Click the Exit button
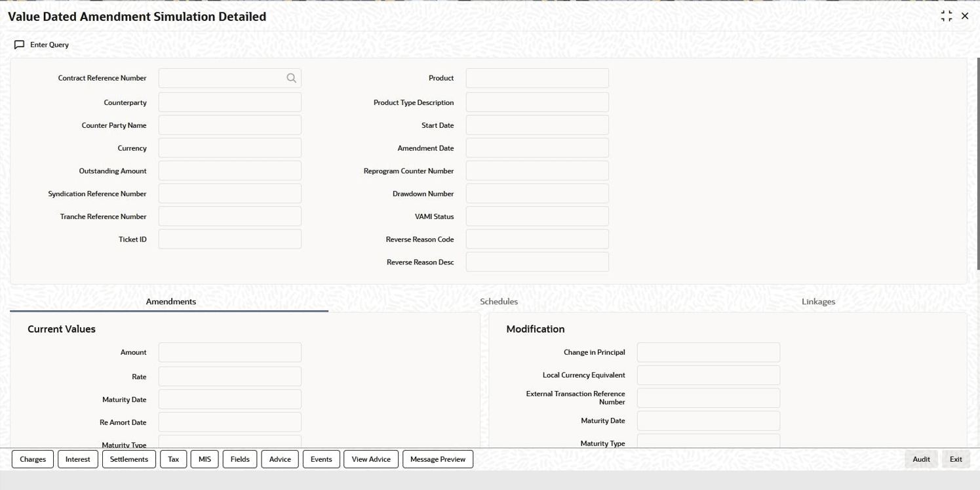 pos(956,459)
